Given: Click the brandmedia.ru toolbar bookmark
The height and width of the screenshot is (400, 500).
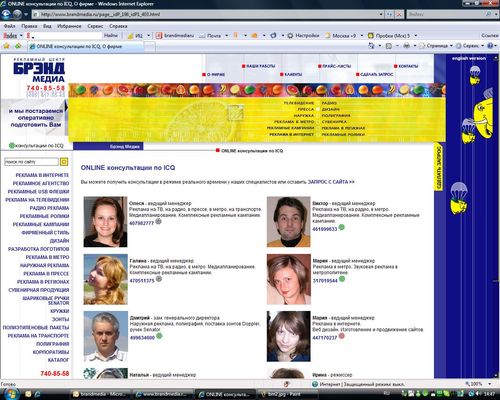Looking at the screenshot, I should click(175, 35).
